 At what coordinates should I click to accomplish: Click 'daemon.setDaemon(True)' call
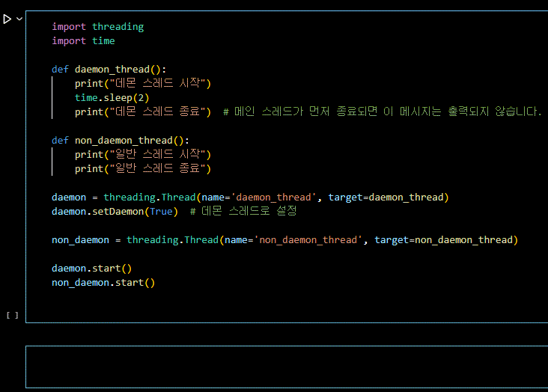click(x=115, y=212)
